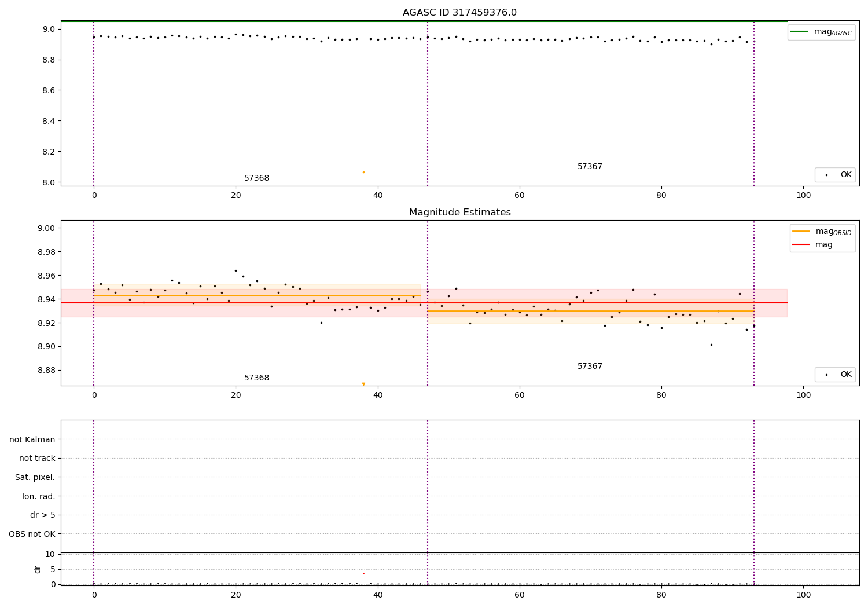Screen dimensions: 868x608
Task: Click the red mag legend entry
Action: coord(812,245)
